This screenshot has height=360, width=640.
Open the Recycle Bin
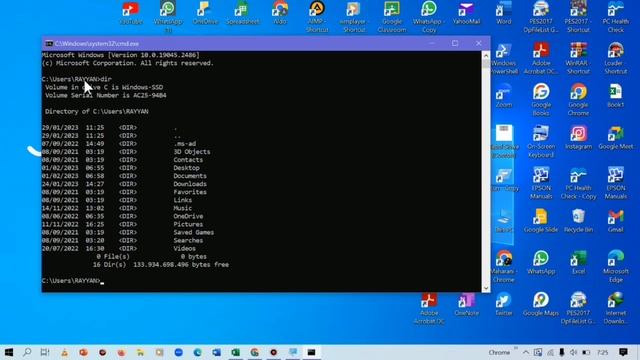pyautogui.click(x=578, y=221)
